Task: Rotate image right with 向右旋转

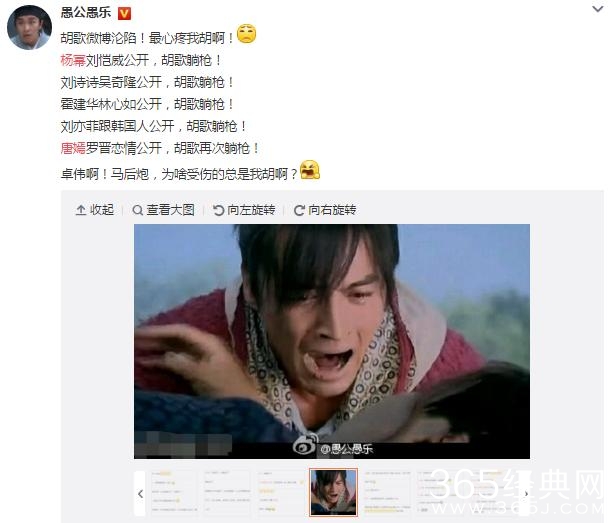Action: (x=325, y=210)
